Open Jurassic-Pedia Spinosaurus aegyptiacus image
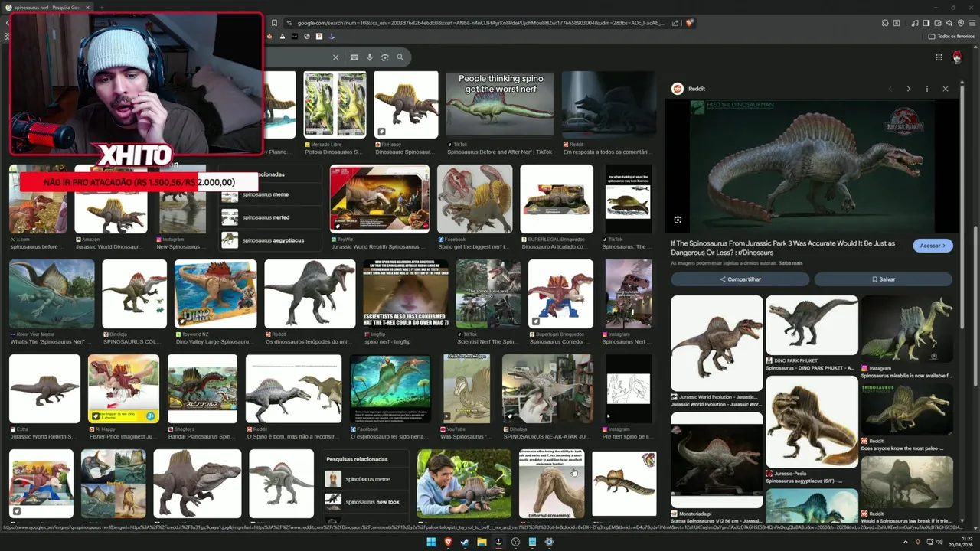Screen dimensions: 980x551 [x=812, y=421]
